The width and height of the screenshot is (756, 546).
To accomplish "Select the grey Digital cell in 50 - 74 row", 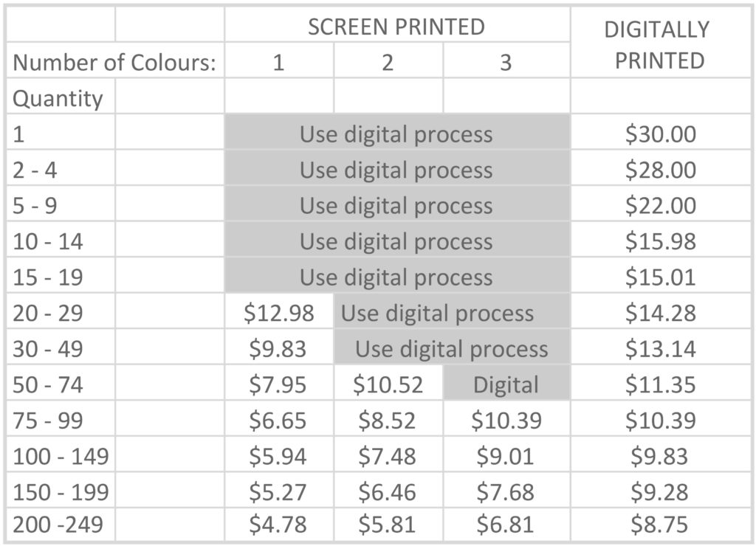I will click(x=506, y=383).
